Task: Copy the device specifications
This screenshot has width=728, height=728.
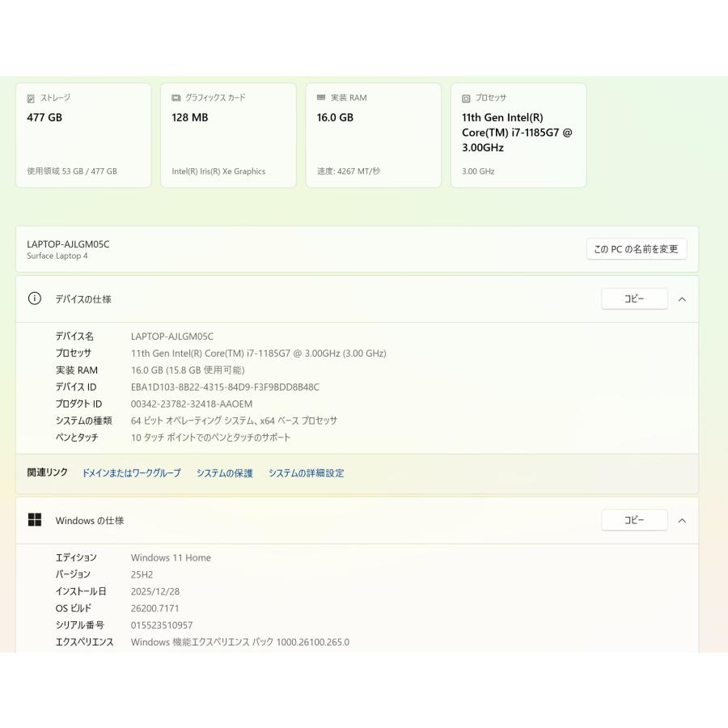Action: [634, 299]
